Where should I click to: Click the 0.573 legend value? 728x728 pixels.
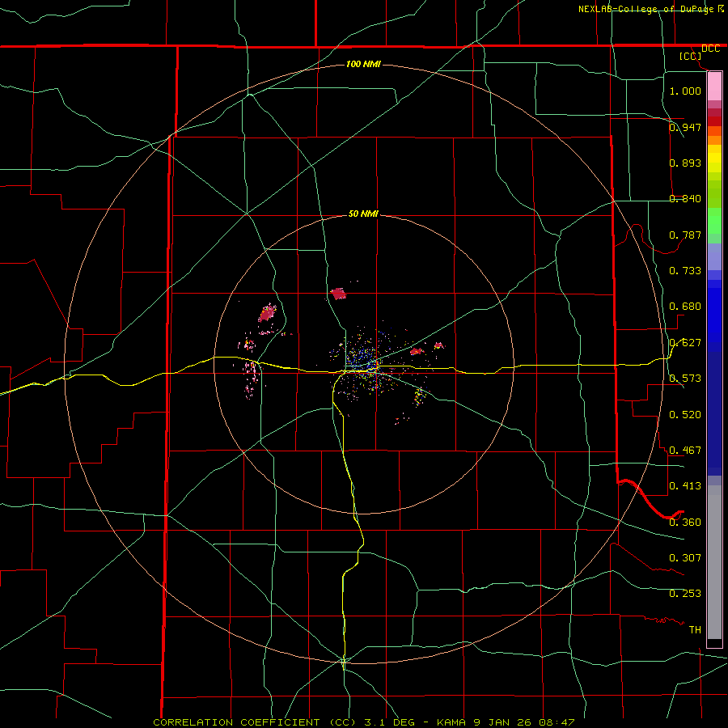point(685,378)
